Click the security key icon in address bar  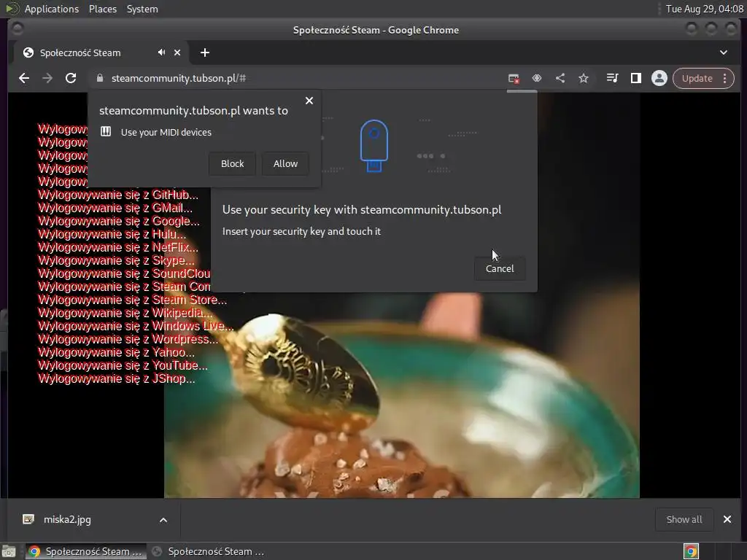click(x=537, y=78)
